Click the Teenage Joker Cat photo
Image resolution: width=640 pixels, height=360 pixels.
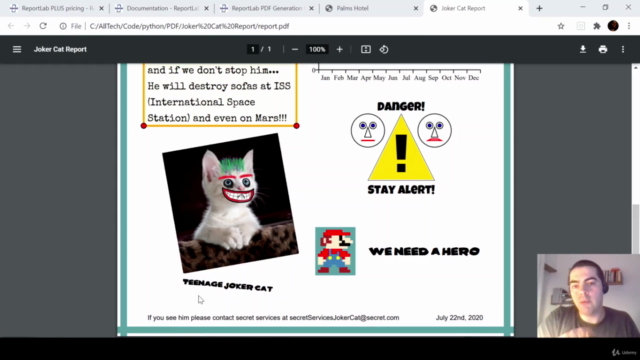tap(230, 203)
